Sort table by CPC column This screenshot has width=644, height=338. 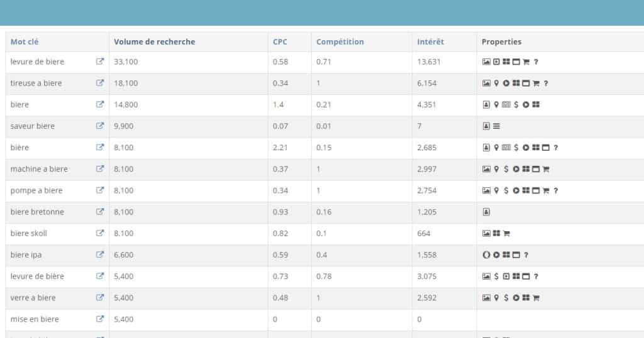click(280, 42)
